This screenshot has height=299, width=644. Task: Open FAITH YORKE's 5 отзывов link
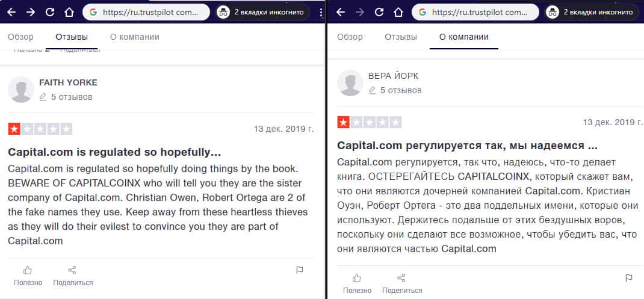tap(72, 96)
